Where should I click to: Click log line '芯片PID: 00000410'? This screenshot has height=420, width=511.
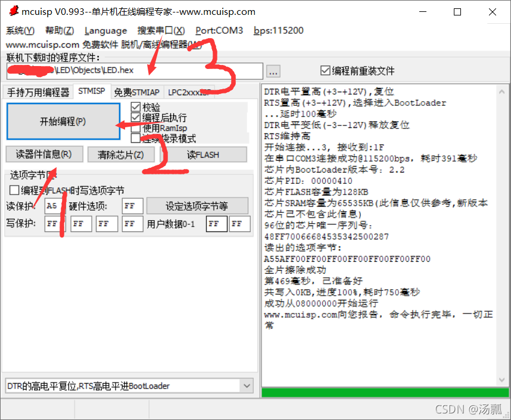[309, 181]
